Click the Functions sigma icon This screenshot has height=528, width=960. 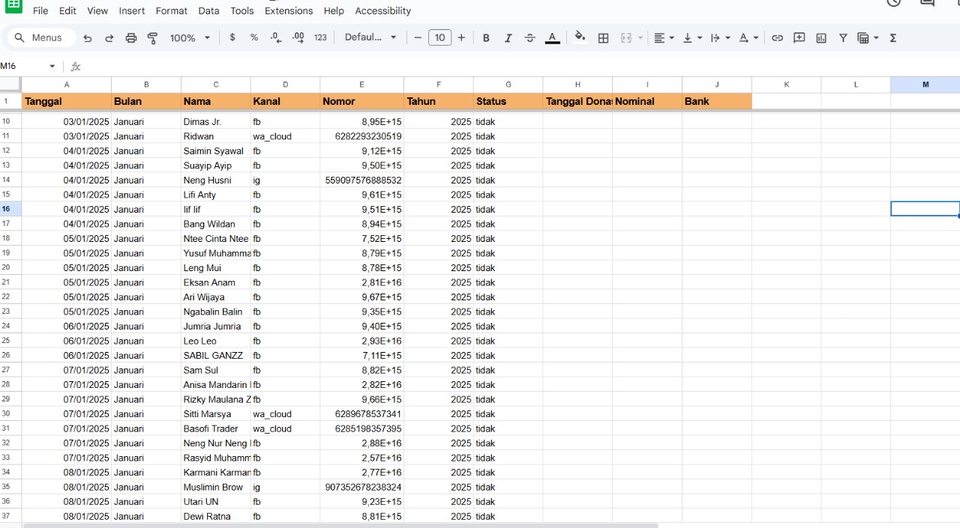tap(893, 38)
